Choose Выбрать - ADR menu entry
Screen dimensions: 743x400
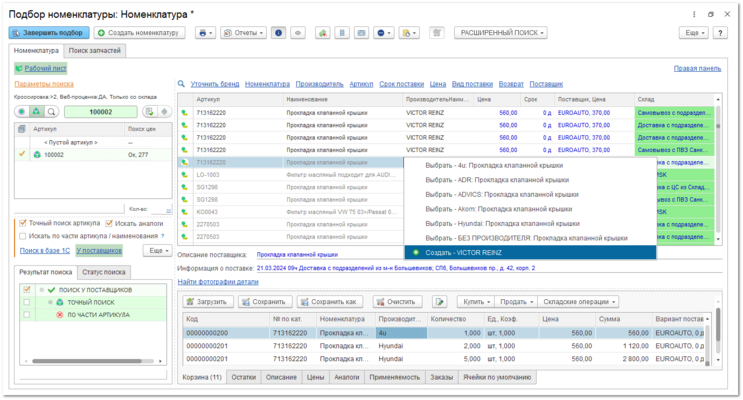click(x=530, y=180)
